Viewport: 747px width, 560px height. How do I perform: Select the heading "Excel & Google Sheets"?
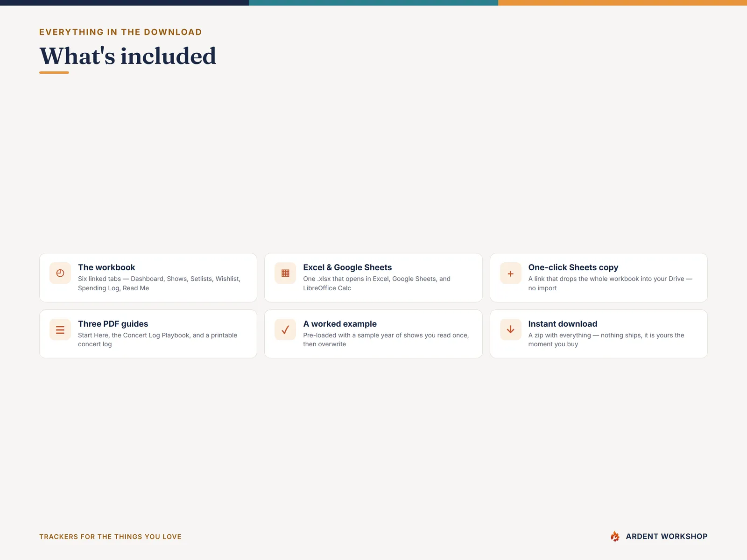click(x=347, y=267)
